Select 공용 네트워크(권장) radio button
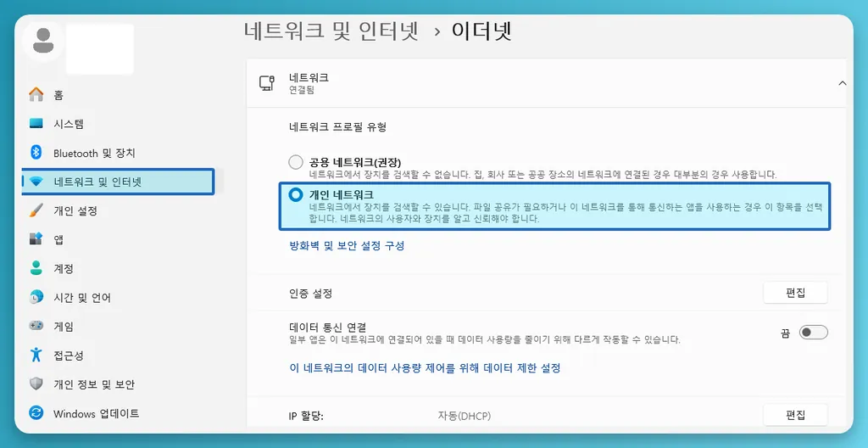The image size is (868, 448). click(296, 162)
